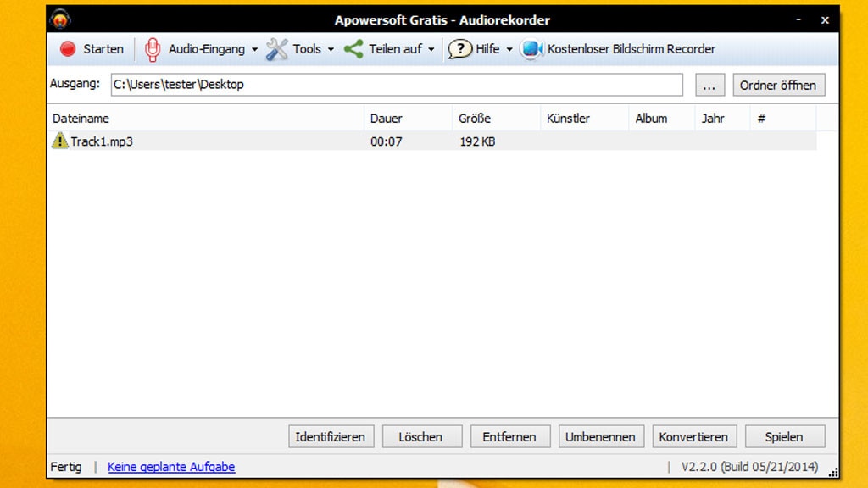This screenshot has width=868, height=488.
Task: Browse output path with the ... button
Action: tap(709, 85)
